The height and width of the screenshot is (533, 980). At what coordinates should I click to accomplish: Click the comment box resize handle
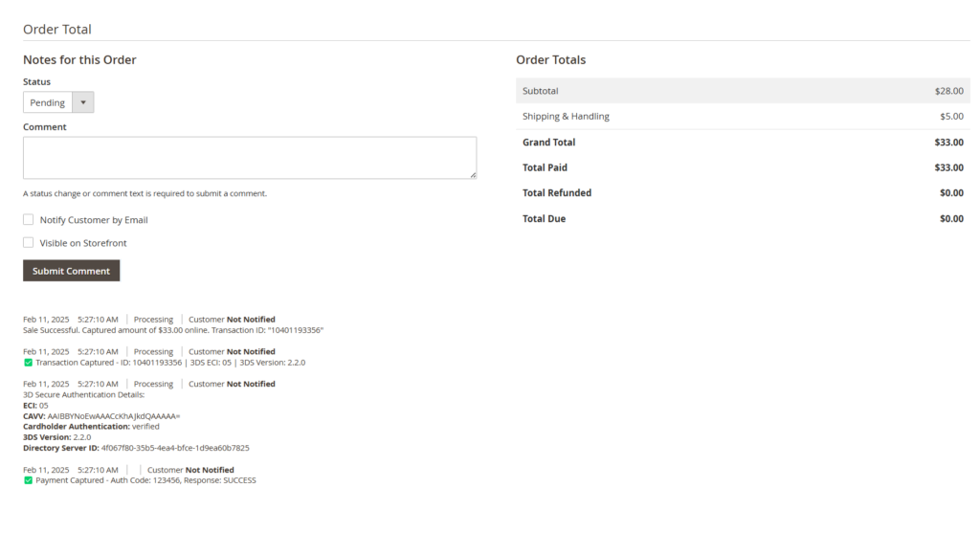473,175
